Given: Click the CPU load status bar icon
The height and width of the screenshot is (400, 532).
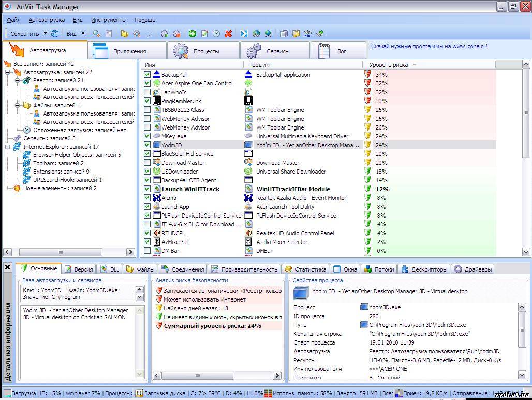Looking at the screenshot, I should coord(7,393).
